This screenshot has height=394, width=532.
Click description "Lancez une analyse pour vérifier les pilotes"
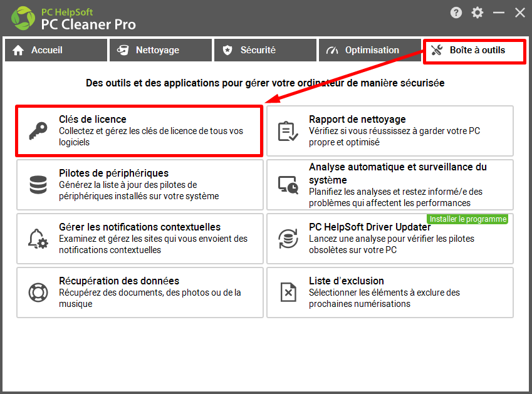click(392, 244)
